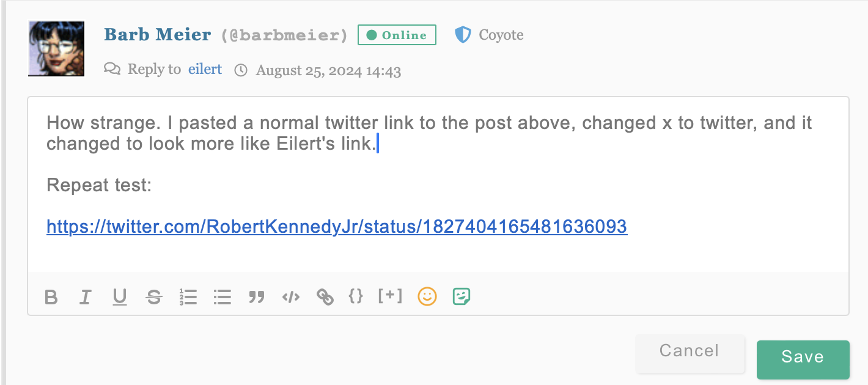Click the curly braces source icon
Screen dimensions: 868x385
[x=356, y=296]
